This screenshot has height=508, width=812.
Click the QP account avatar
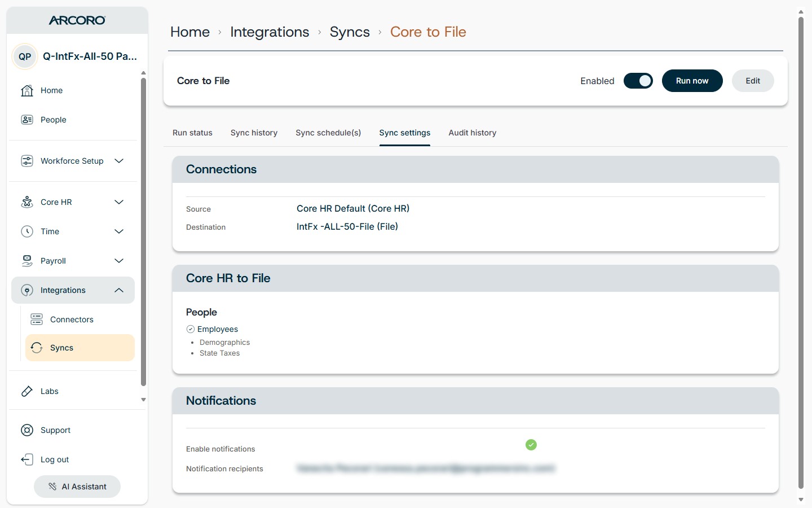tap(25, 56)
